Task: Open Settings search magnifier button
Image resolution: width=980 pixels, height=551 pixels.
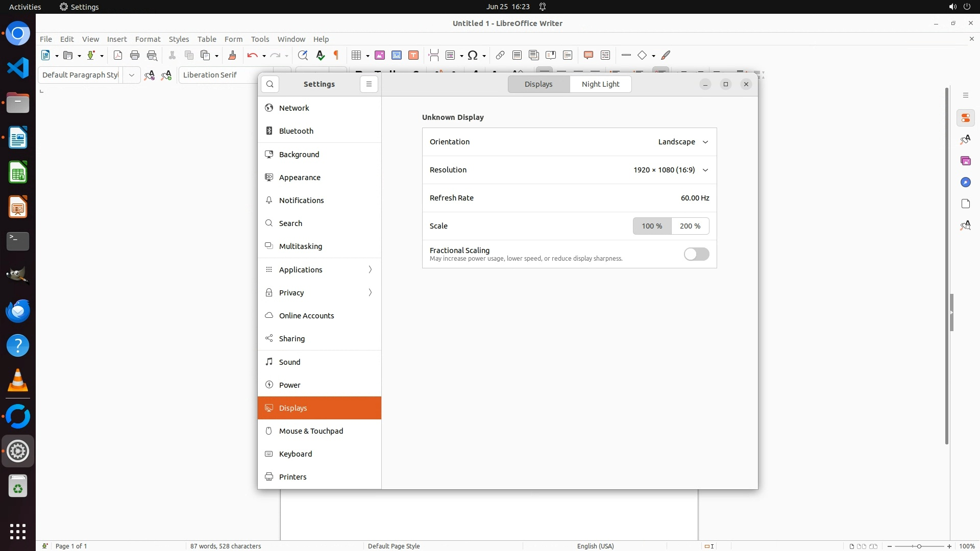Action: (270, 84)
